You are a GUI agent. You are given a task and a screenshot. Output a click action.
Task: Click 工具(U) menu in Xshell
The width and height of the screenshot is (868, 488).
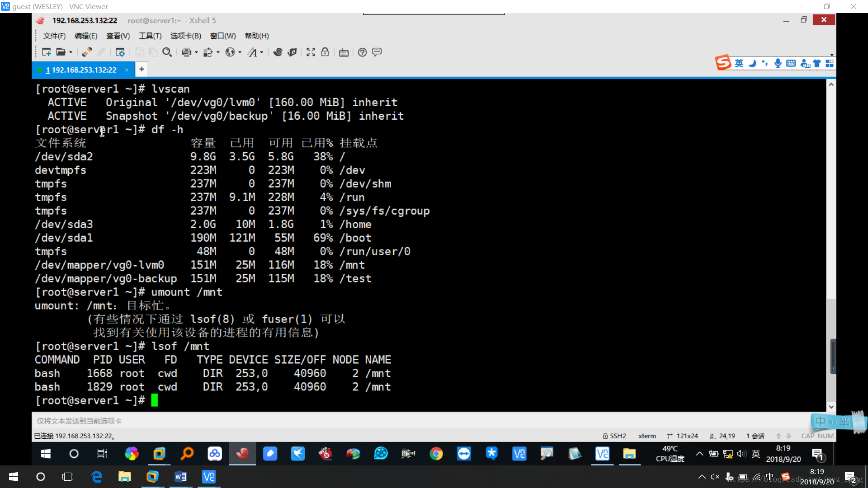coord(149,36)
